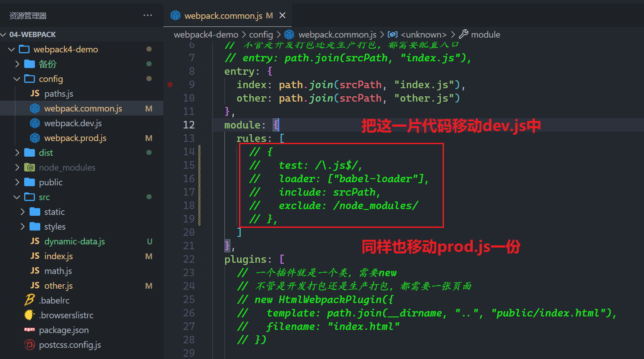Click the line number 12 in gutter
The width and height of the screenshot is (644, 359).
coord(189,125)
